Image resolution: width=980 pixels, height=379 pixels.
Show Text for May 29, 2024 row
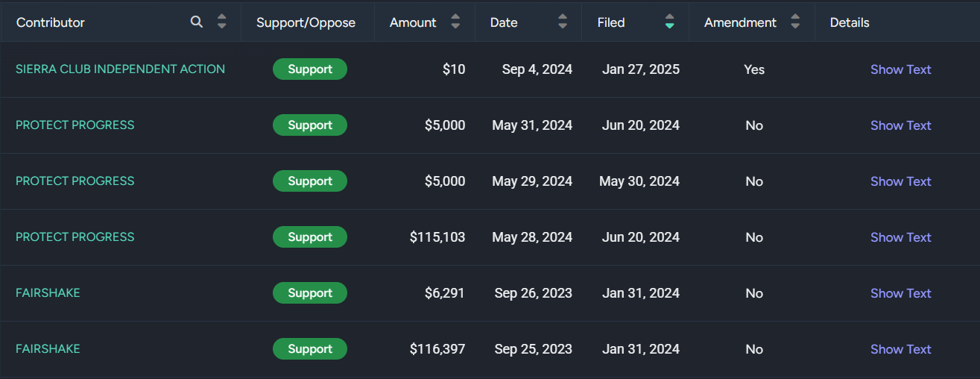coord(900,181)
